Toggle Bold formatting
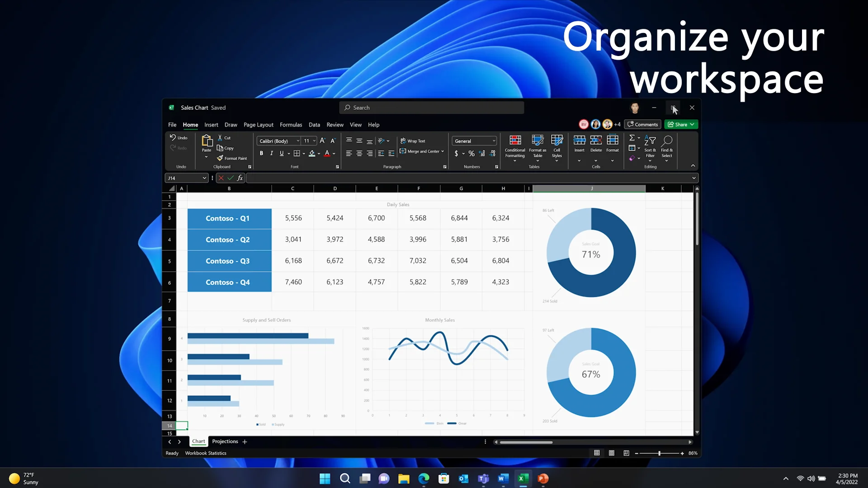Image resolution: width=868 pixels, height=488 pixels. tap(261, 154)
